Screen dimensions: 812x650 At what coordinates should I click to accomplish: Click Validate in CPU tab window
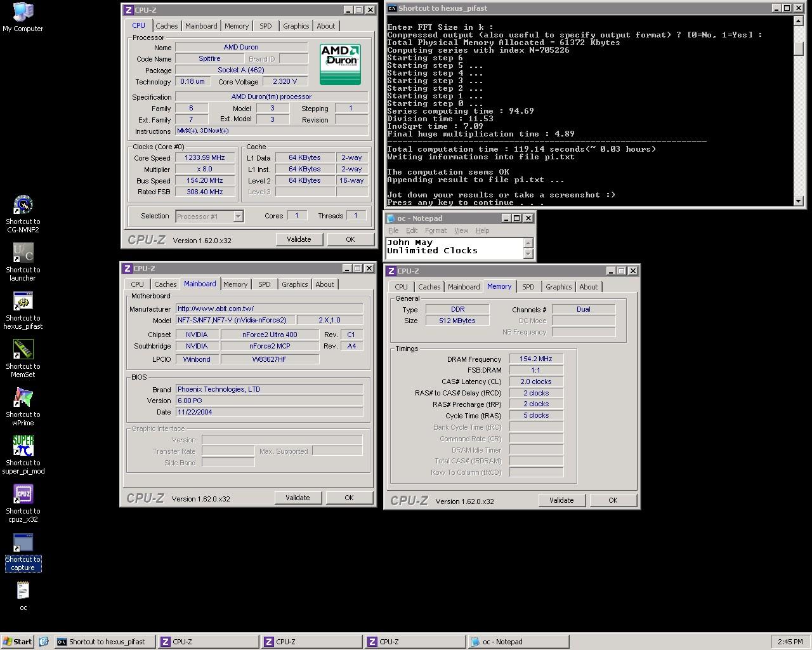(x=299, y=239)
